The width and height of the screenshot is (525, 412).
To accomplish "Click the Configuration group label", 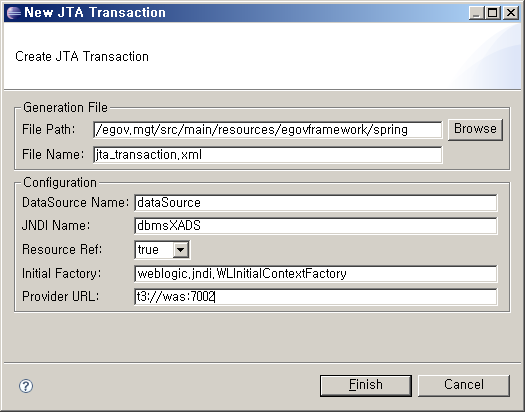I will pyautogui.click(x=60, y=183).
